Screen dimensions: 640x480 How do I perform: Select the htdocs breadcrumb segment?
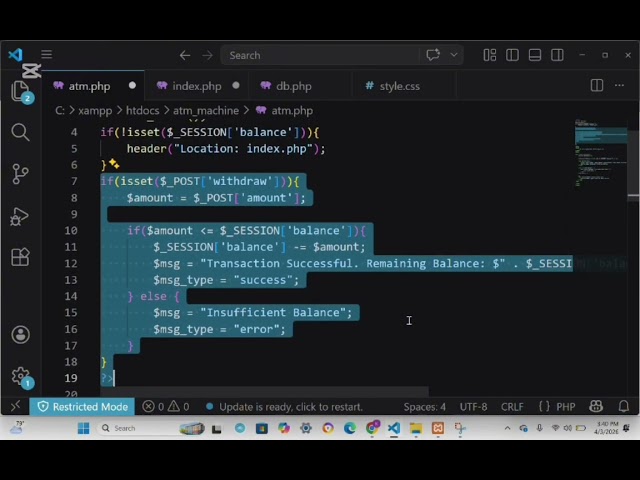coord(142,111)
